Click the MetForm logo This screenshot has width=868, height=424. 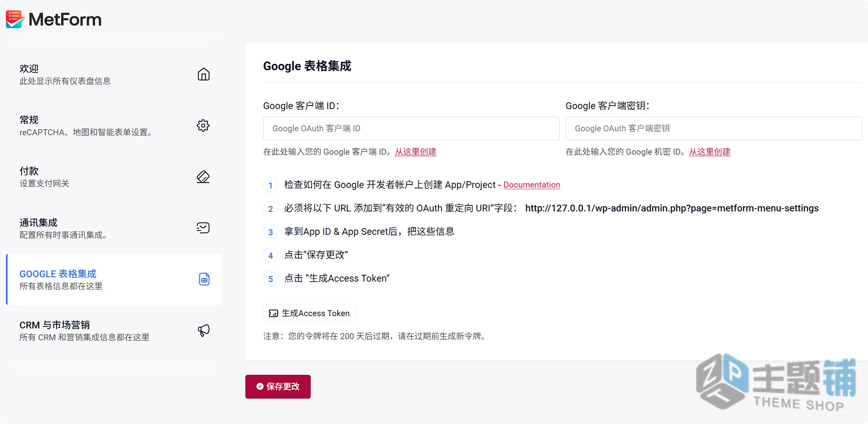[x=54, y=19]
